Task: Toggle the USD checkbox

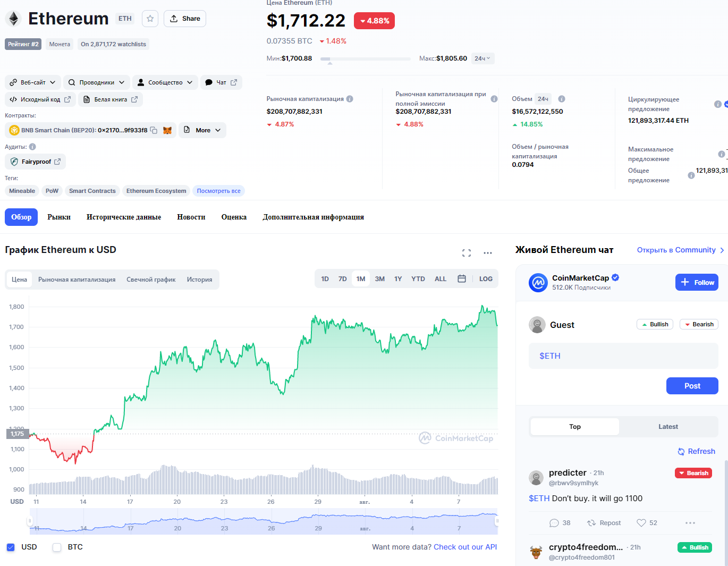Action: pos(11,547)
